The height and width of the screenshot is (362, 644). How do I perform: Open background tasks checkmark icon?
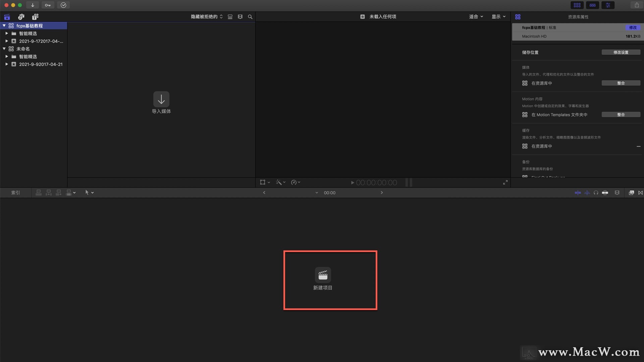click(x=63, y=5)
